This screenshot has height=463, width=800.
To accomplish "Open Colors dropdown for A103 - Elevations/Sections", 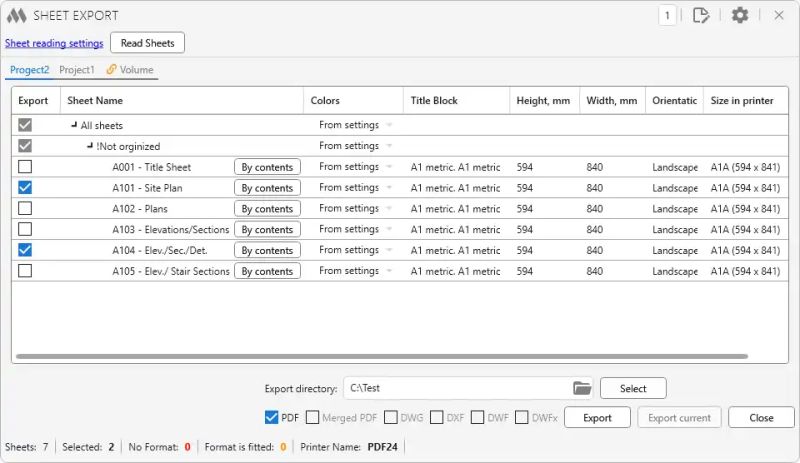I will pyautogui.click(x=389, y=229).
